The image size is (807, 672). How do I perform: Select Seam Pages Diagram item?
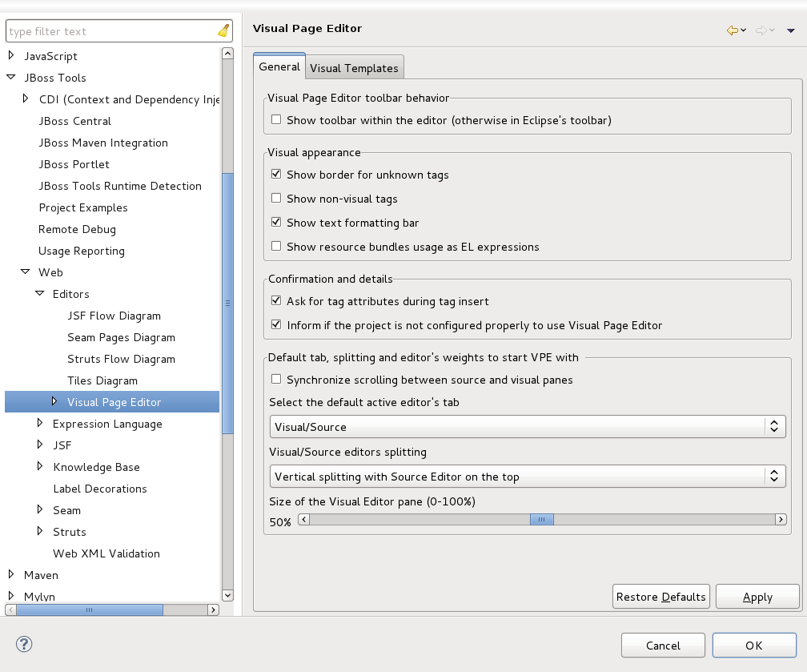122,337
